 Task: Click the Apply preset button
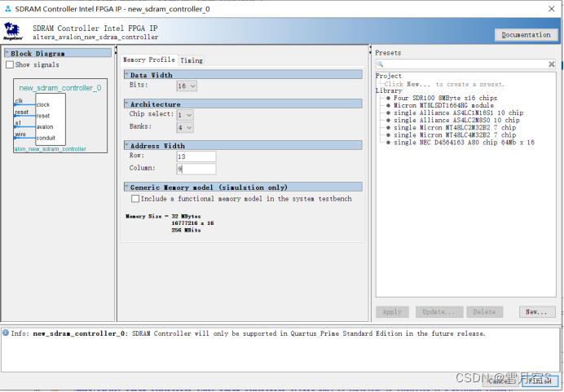pos(392,312)
